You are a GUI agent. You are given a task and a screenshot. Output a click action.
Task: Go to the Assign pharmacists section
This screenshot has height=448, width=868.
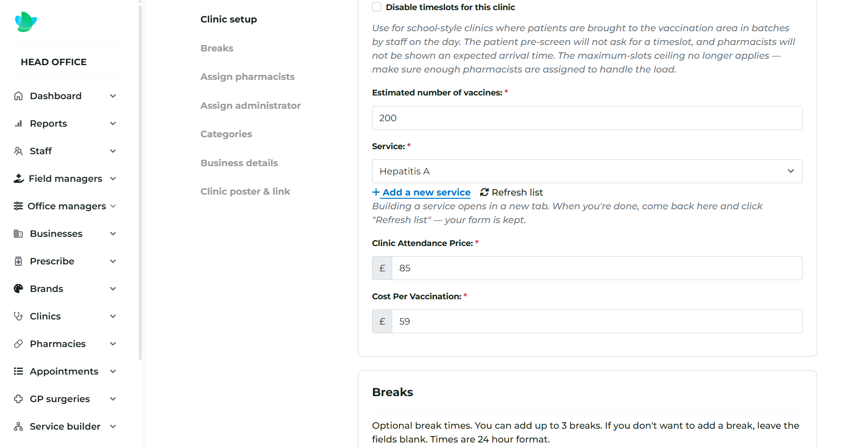(x=248, y=77)
